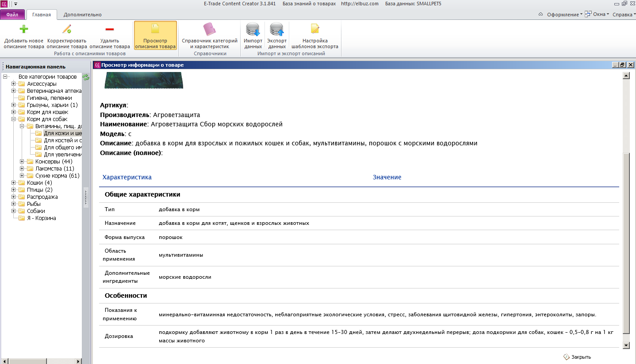Expand the Птицы (2) folder
This screenshot has width=636, height=364.
(14, 190)
